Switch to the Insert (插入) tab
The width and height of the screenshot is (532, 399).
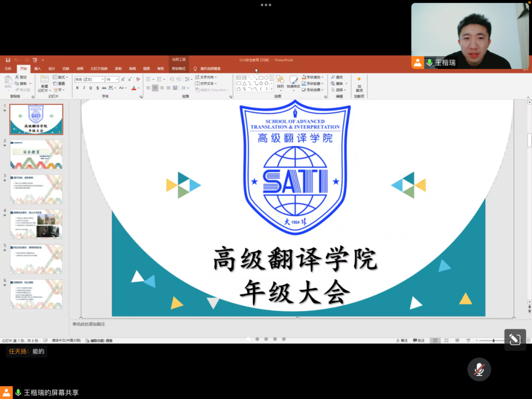pyautogui.click(x=37, y=68)
